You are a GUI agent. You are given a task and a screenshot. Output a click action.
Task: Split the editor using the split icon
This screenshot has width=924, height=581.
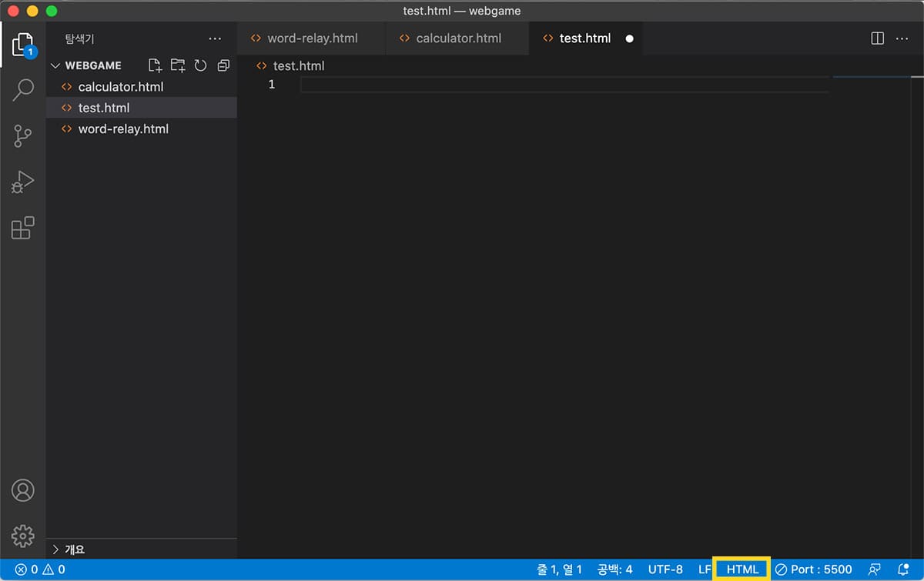point(877,38)
